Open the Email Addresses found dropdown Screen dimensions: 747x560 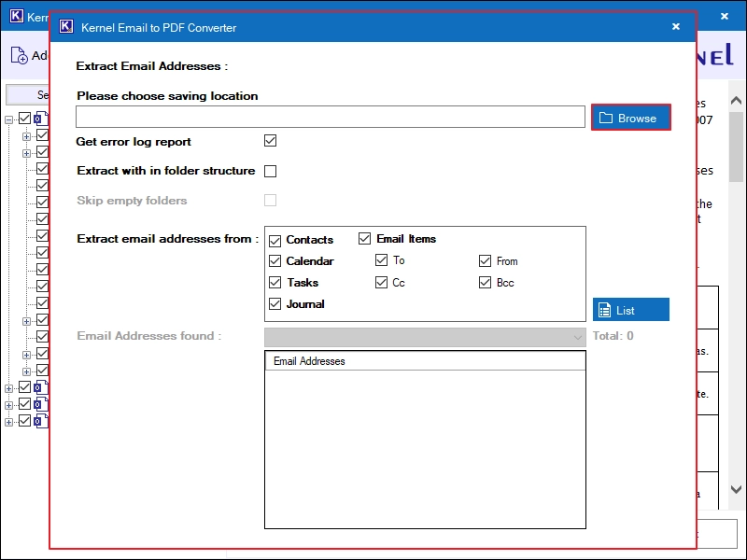coord(425,337)
